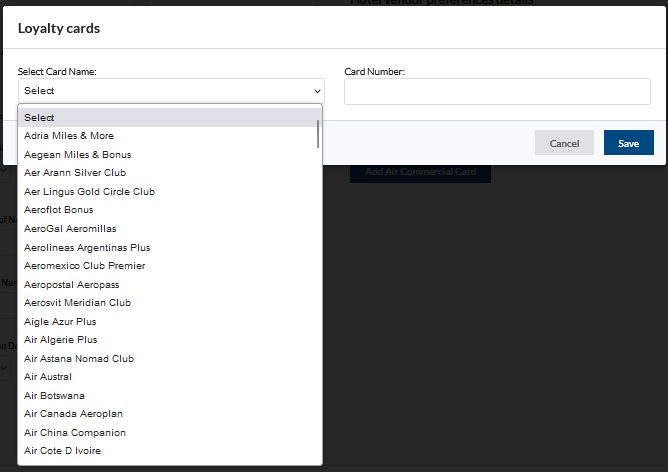Pick 'AeroGal Aeromillas' from the list
This screenshot has height=472, width=668.
[x=169, y=229]
